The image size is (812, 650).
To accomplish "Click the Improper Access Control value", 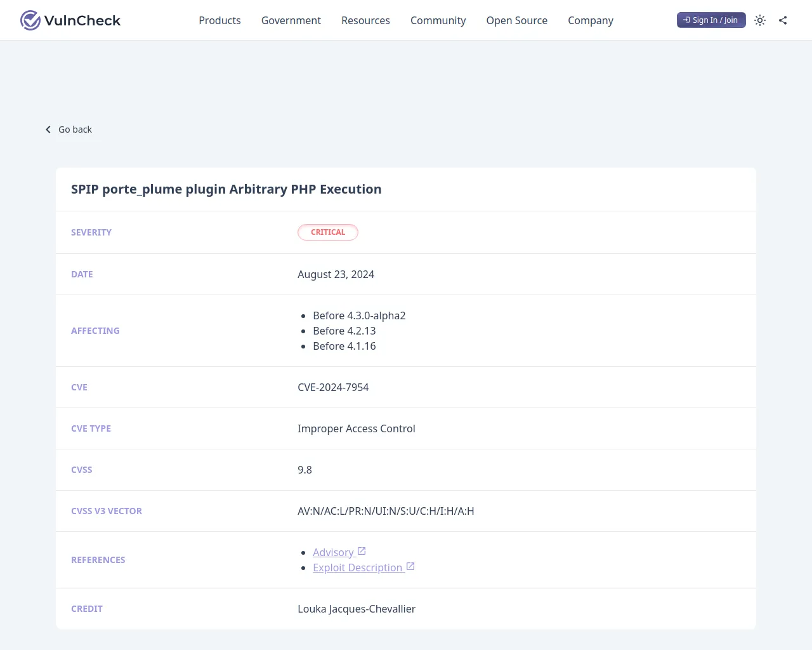I will [357, 428].
